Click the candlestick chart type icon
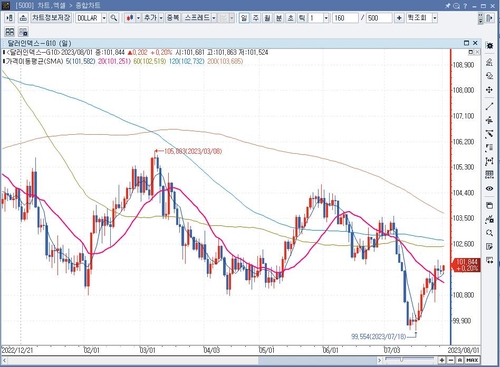The height and width of the screenshot is (367, 500). point(130,18)
